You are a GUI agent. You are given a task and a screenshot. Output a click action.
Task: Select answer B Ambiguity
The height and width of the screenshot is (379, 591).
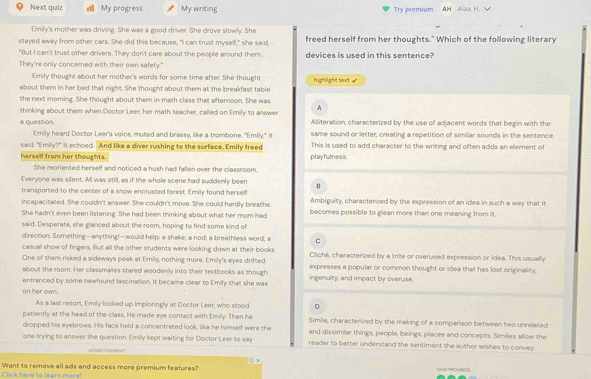click(435, 200)
